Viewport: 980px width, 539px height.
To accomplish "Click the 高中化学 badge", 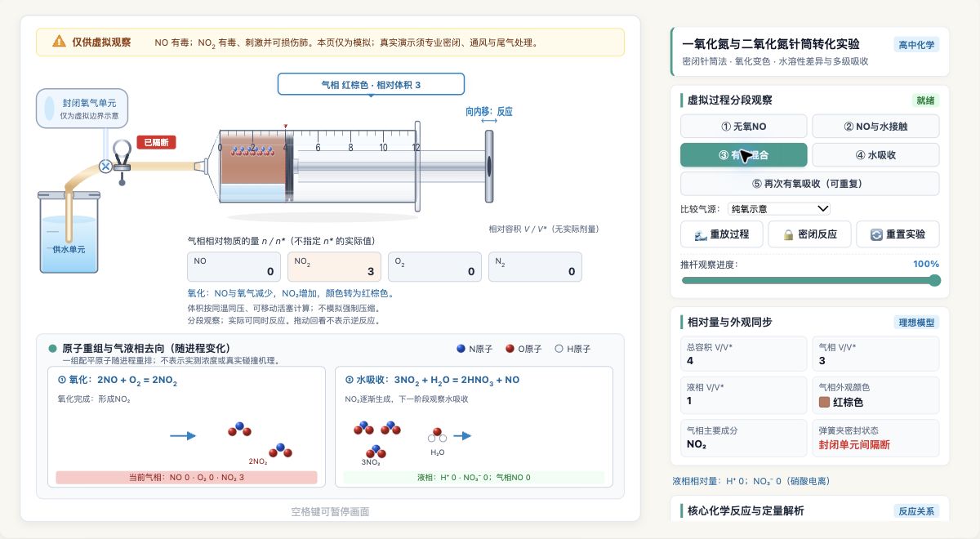I will 916,45.
